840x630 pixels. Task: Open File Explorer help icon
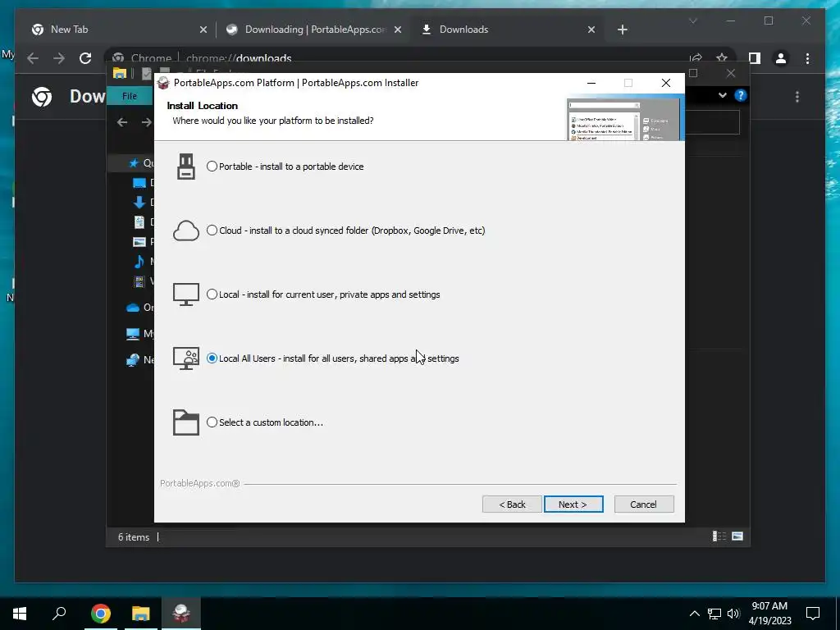pos(741,95)
